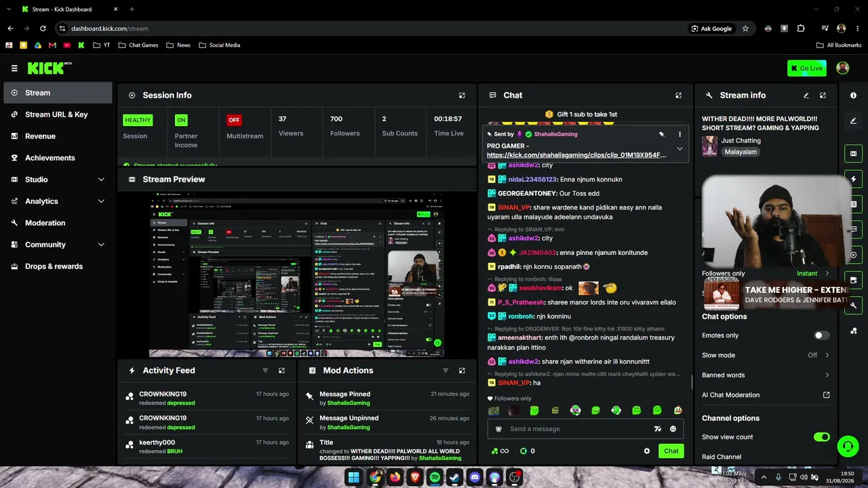Expand the Stream info panel to fullscreen
868x488 pixels.
pos(823,96)
